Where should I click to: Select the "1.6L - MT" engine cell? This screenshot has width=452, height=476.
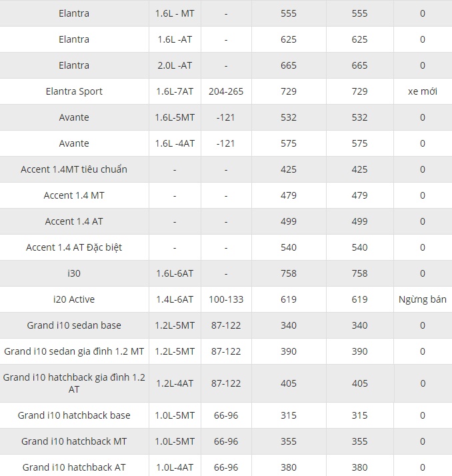click(x=175, y=13)
